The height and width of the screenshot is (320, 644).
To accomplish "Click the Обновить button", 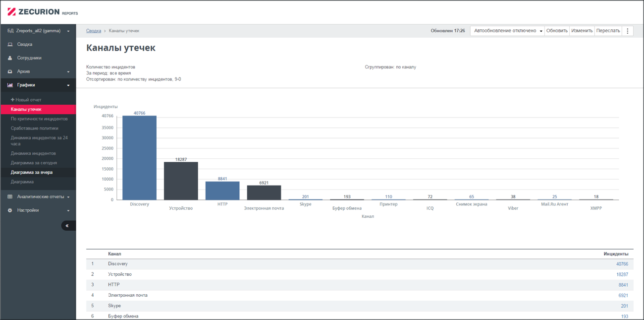I will [x=557, y=31].
